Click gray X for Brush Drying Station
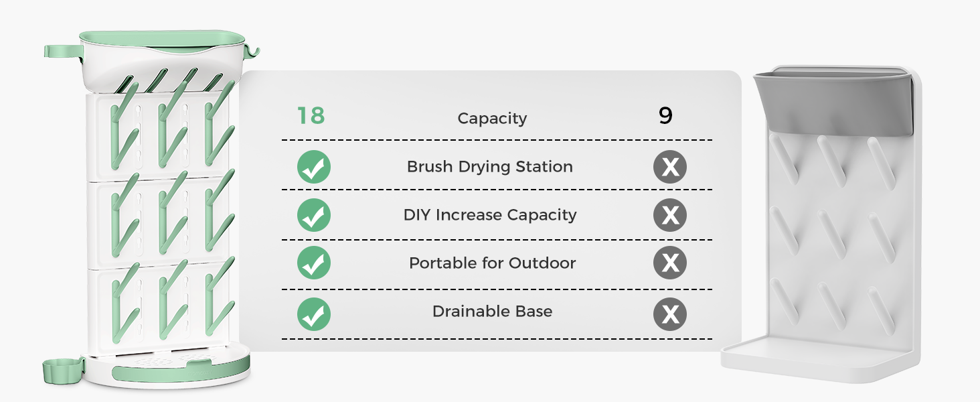This screenshot has width=980, height=402. (670, 167)
